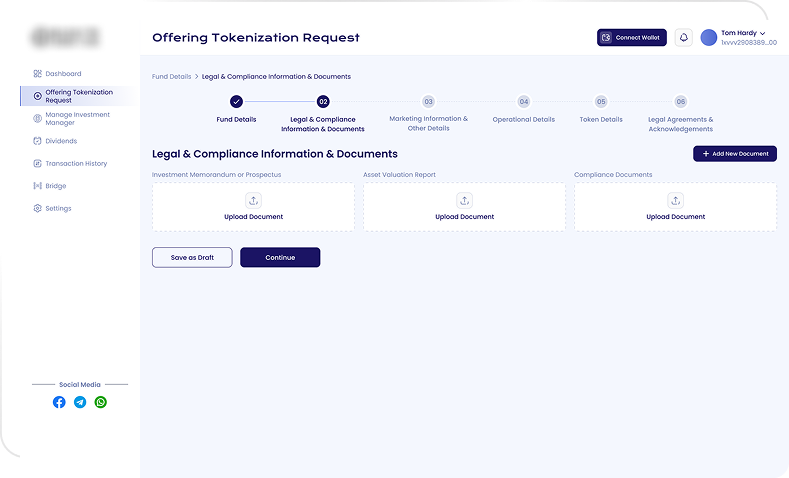Go to Manage Investment Manager
789x478 pixels.
click(77, 119)
